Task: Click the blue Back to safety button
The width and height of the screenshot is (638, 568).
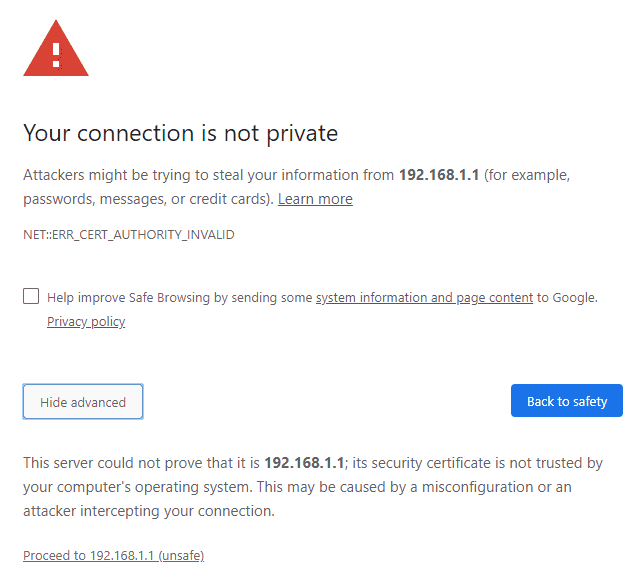Action: [567, 401]
